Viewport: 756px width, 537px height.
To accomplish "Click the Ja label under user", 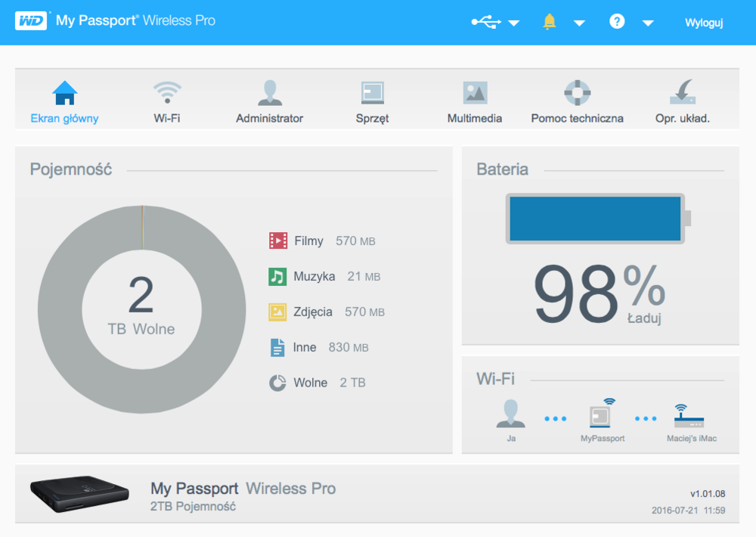I will (x=511, y=439).
